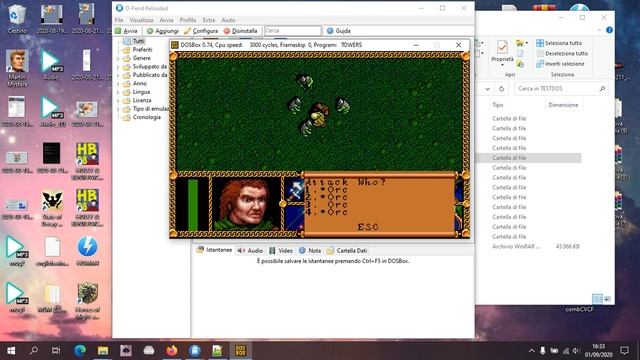Switch to the Video tab
Image resolution: width=640 pixels, height=360 pixels.
(x=281, y=251)
